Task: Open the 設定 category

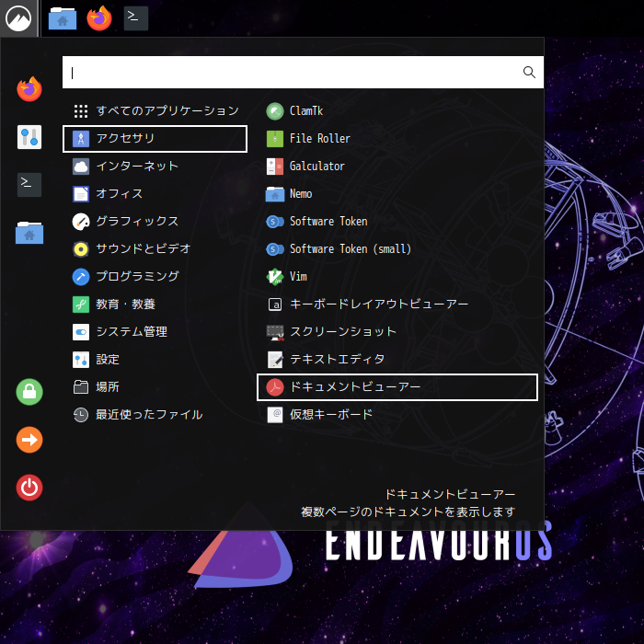Action: [155, 360]
